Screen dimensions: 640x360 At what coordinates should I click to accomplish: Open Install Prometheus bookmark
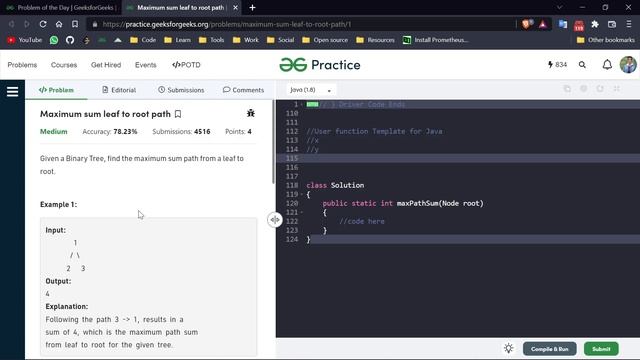[436, 40]
